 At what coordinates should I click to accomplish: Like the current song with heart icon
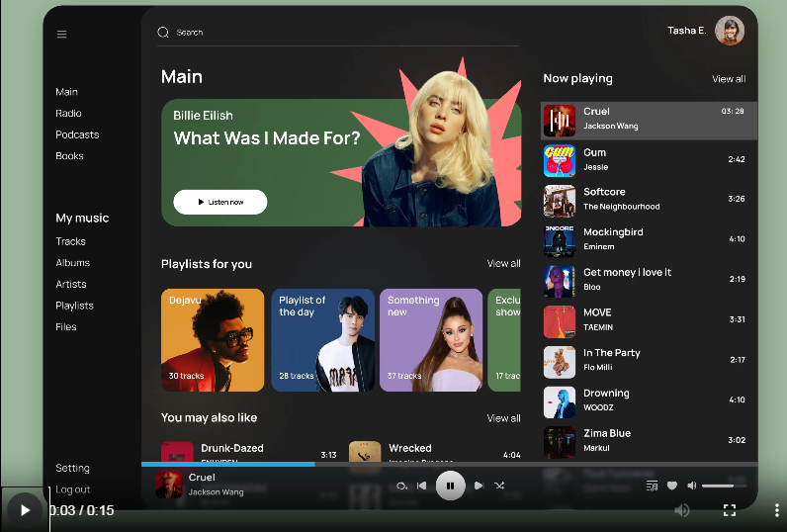[x=672, y=486]
